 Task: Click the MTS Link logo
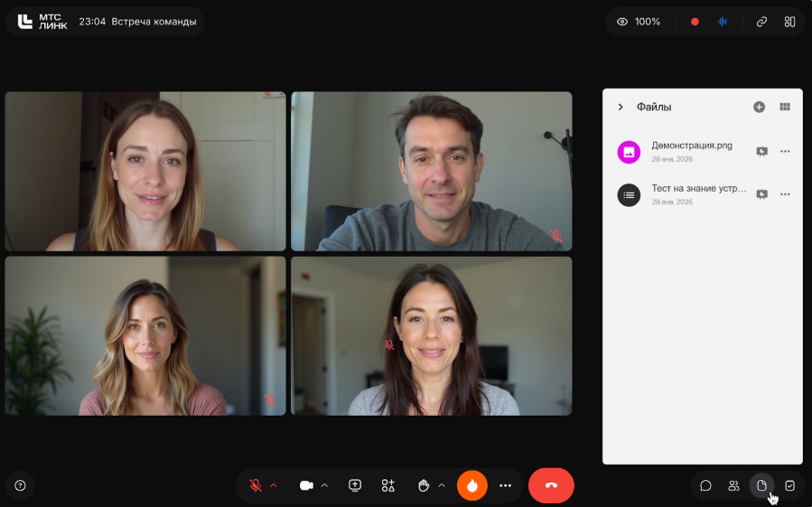coord(42,22)
